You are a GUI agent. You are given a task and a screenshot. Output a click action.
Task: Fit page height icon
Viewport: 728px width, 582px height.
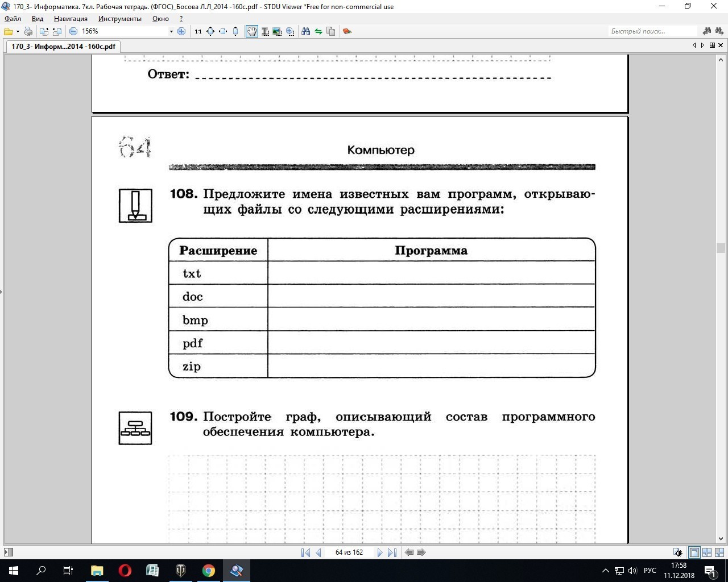[x=235, y=31]
